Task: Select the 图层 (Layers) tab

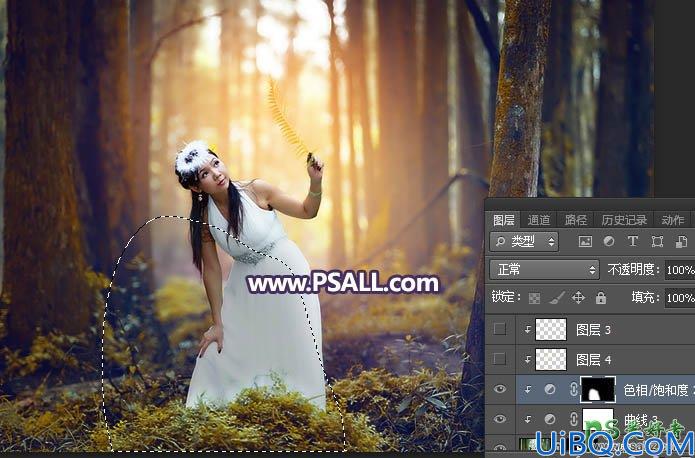Action: tap(504, 220)
